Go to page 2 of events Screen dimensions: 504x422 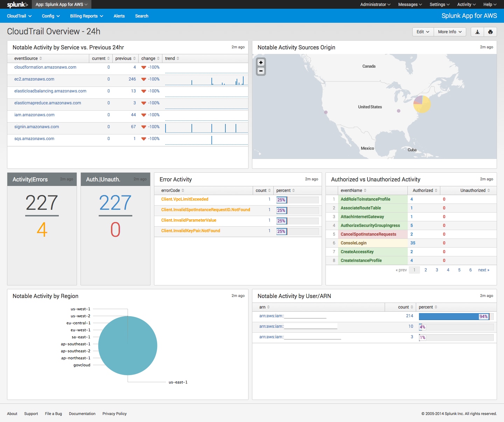[426, 270]
